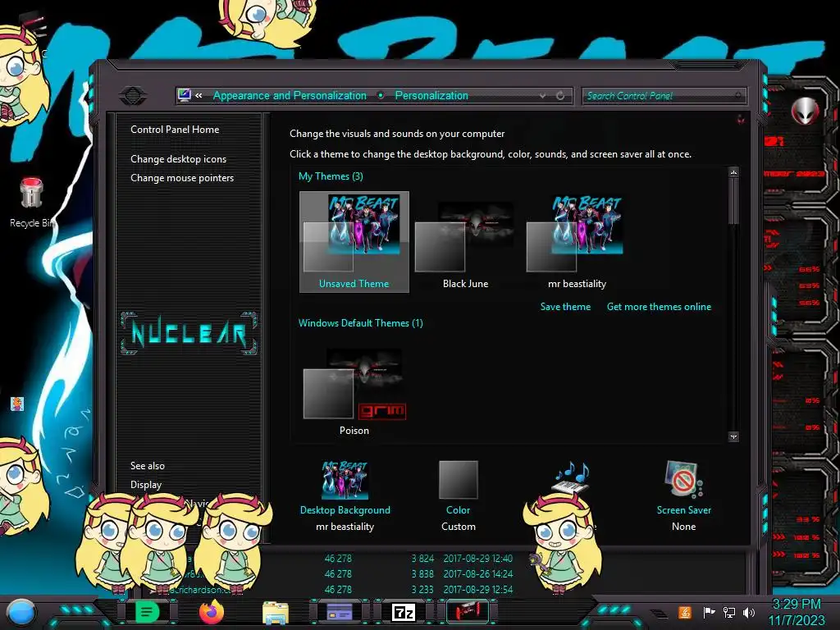Click the round back navigation button
The width and height of the screenshot is (840, 630).
[133, 96]
